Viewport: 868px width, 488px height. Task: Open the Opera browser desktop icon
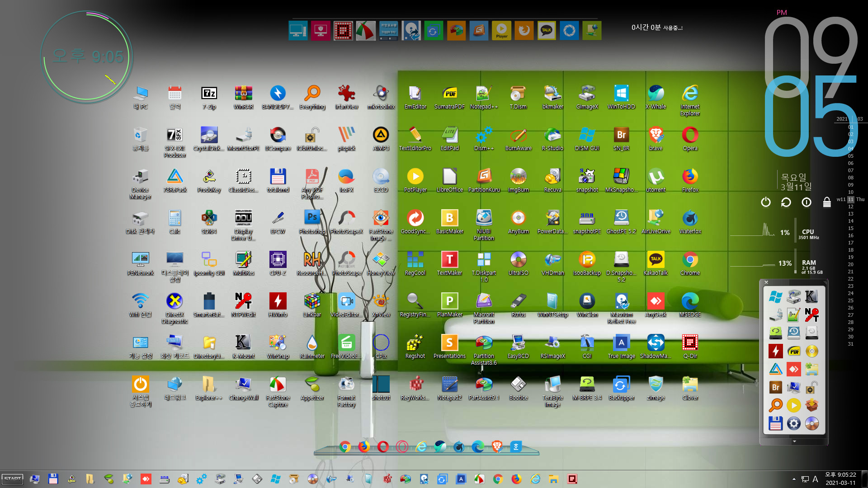[690, 139]
